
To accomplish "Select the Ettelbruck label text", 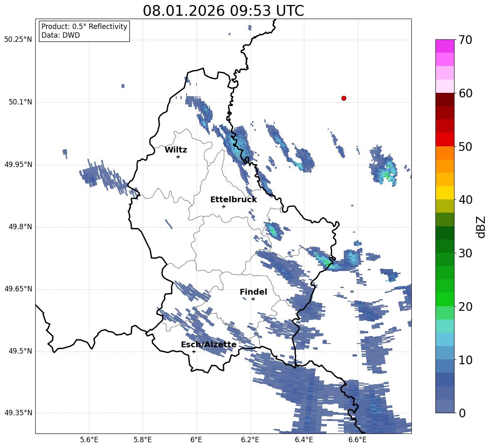I will [233, 200].
